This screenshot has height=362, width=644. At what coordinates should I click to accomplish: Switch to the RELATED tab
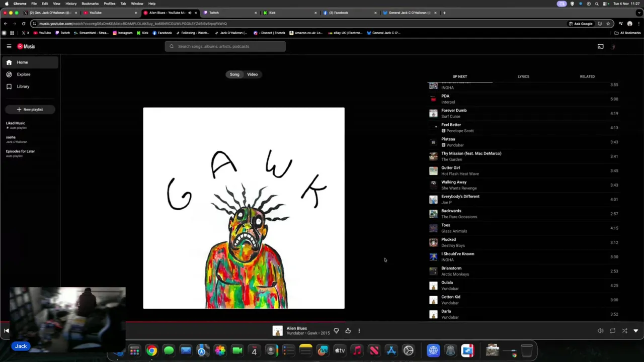pyautogui.click(x=587, y=76)
